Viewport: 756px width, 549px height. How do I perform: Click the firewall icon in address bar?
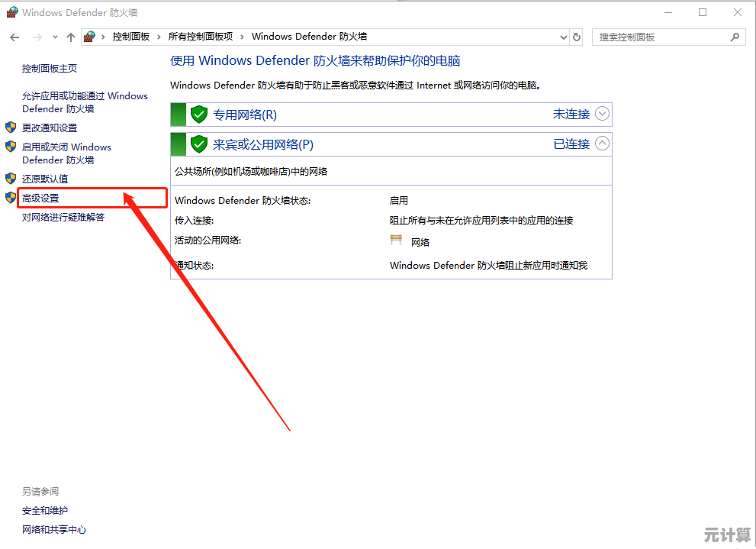[x=89, y=37]
